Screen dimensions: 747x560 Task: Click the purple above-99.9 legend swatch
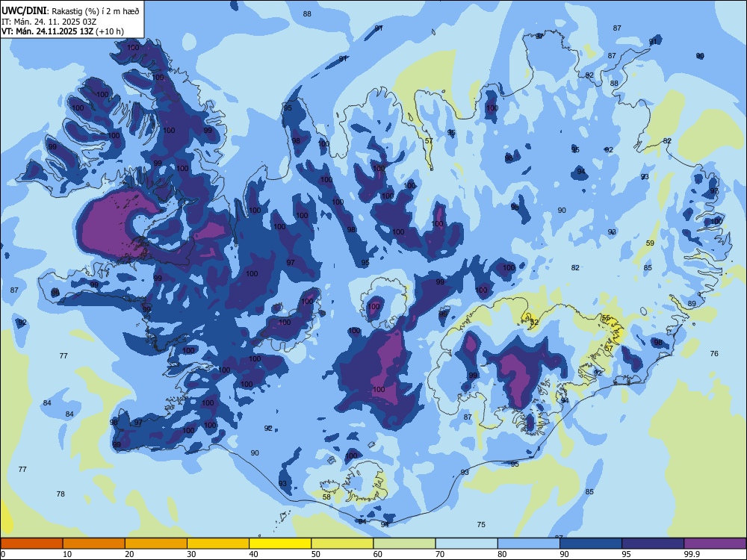point(715,544)
